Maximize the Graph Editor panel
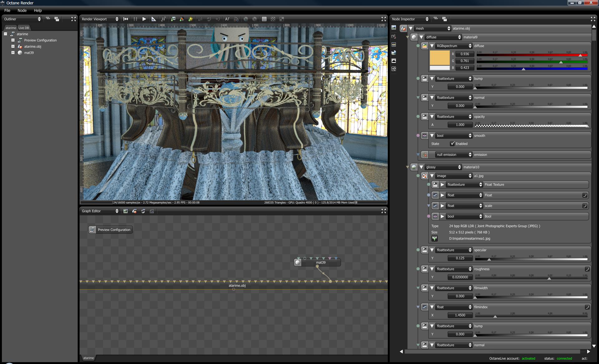599x364 pixels. tap(384, 211)
